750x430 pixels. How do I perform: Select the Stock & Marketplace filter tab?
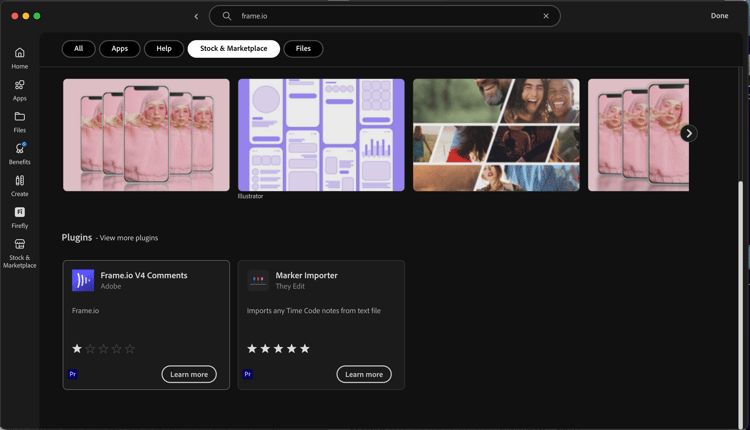point(233,49)
